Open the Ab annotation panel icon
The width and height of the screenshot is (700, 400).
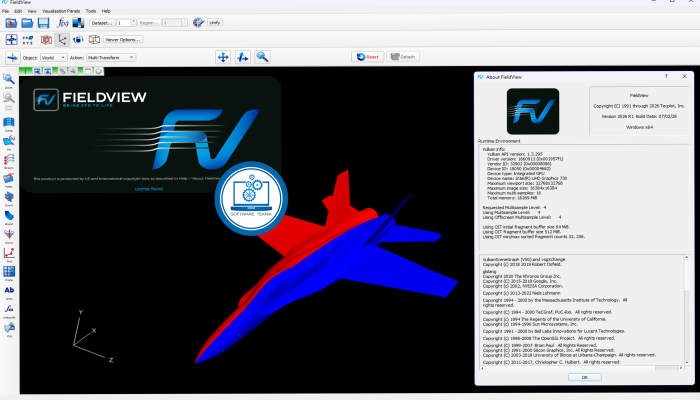8,292
